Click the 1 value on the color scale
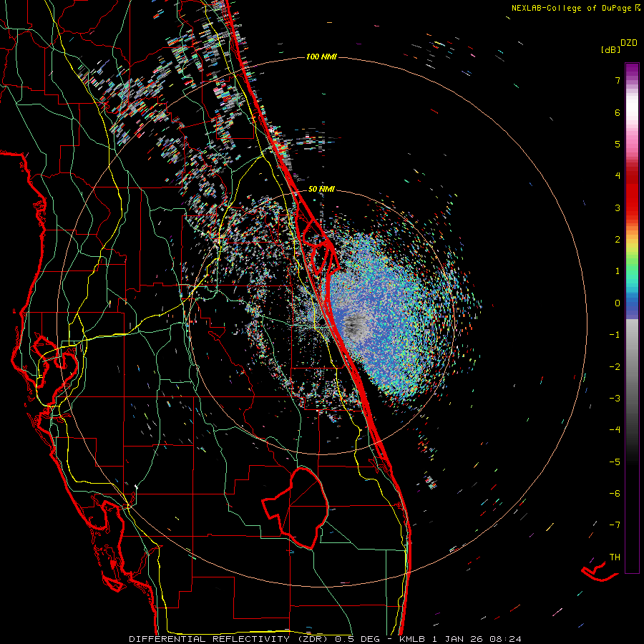 618,271
